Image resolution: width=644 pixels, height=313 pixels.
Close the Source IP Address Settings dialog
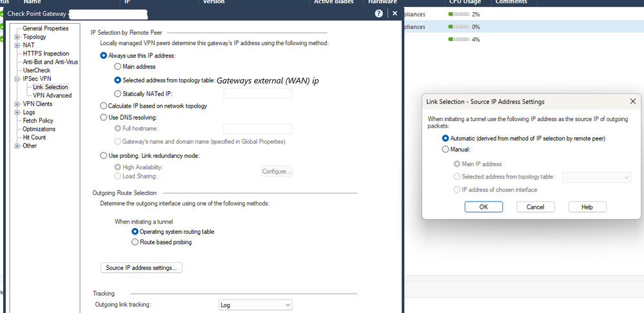pyautogui.click(x=632, y=101)
